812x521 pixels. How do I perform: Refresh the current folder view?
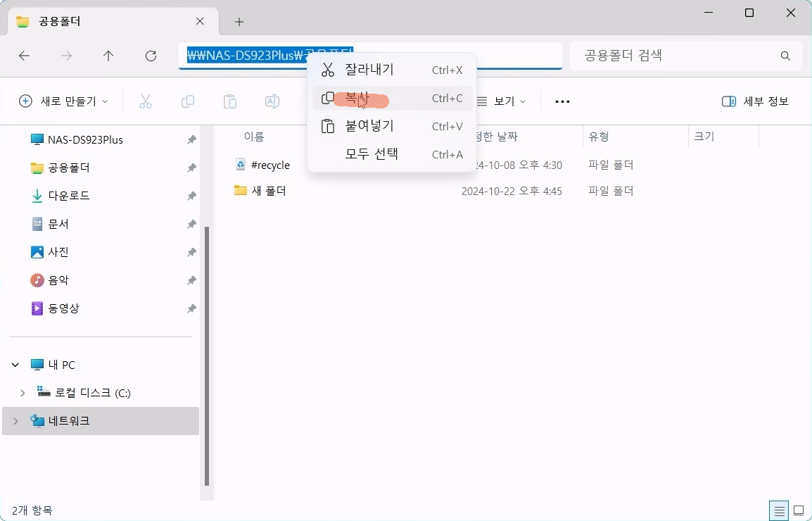click(x=150, y=56)
